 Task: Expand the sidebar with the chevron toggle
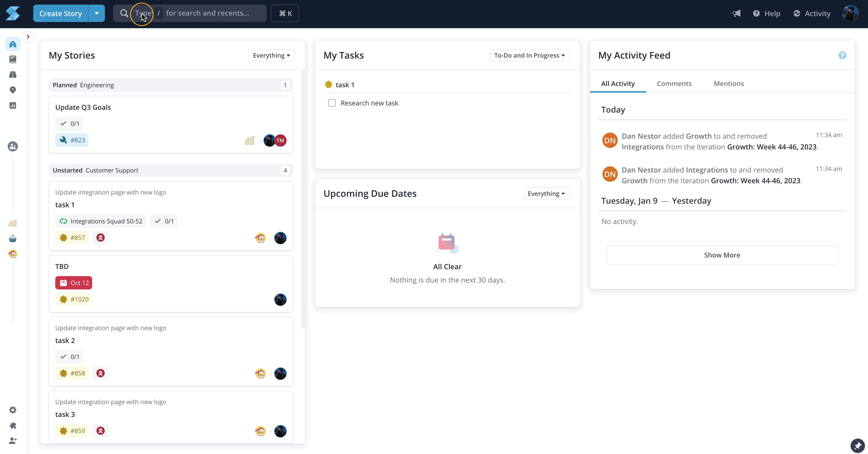tap(28, 36)
